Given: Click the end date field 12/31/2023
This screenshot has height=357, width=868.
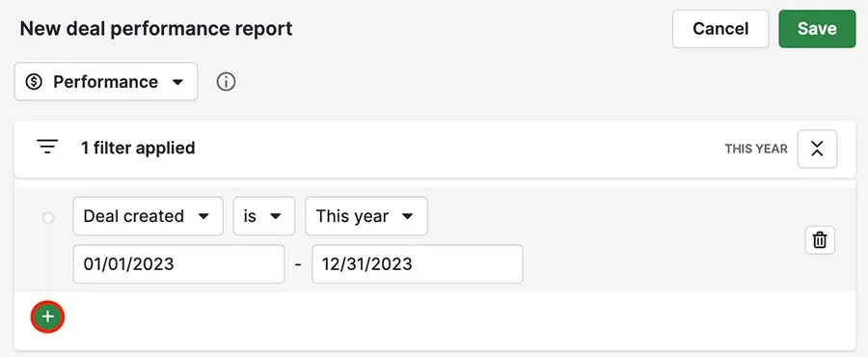Looking at the screenshot, I should click(x=418, y=264).
